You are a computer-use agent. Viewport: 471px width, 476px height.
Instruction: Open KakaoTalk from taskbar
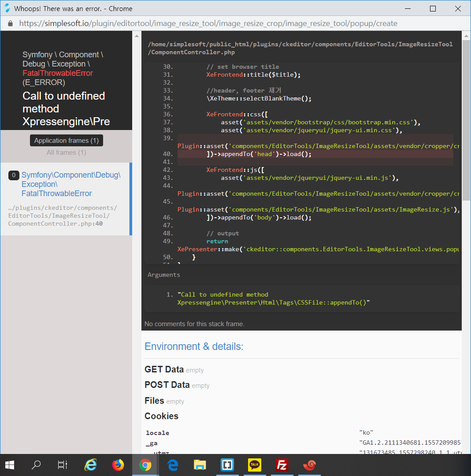pos(255,465)
